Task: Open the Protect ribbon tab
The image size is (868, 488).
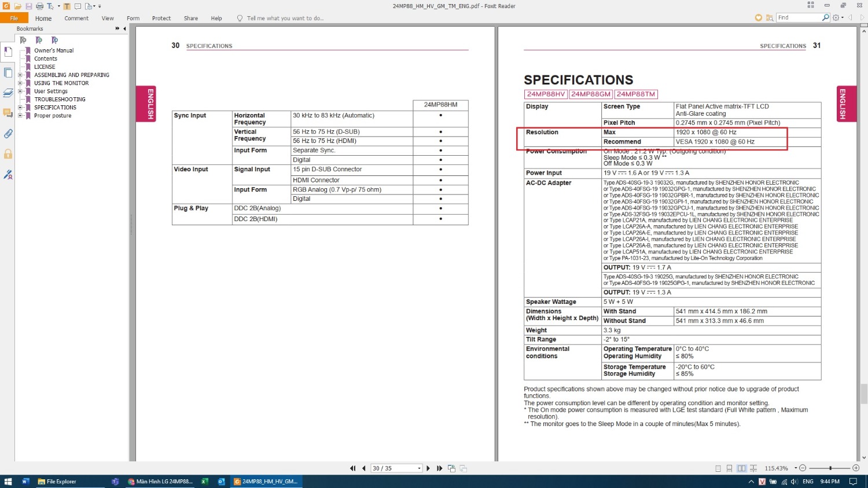Action: tap(161, 19)
